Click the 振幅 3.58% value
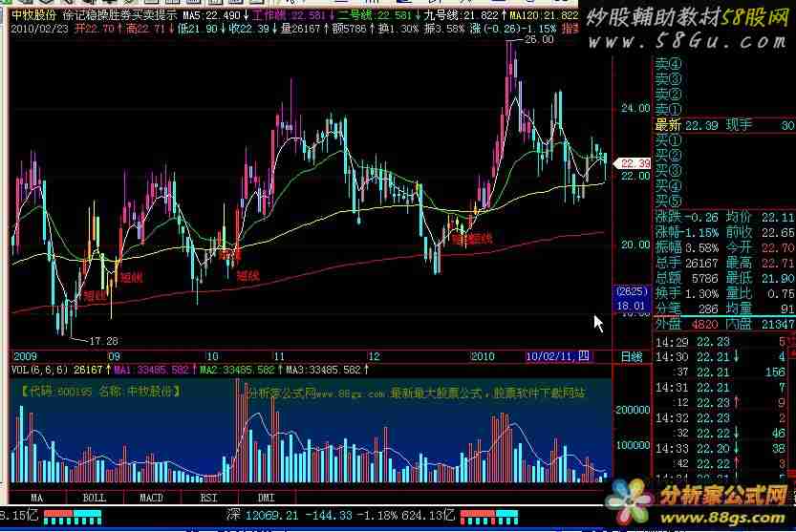 coord(686,247)
